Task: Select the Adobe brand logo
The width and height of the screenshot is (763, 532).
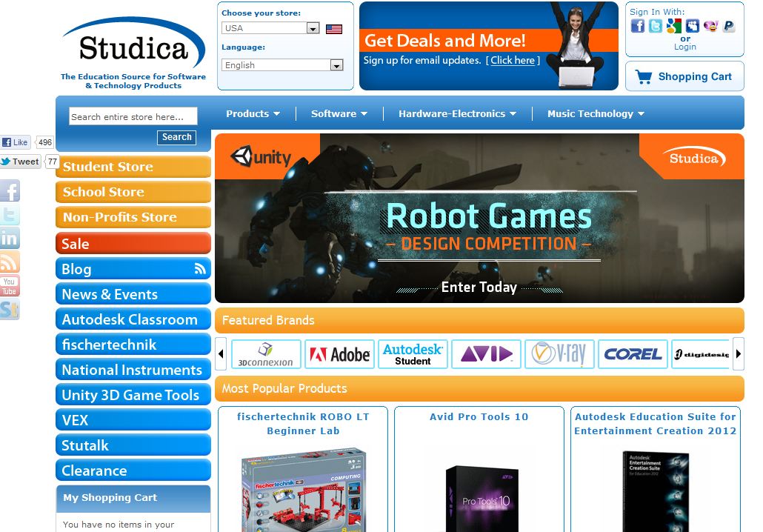Action: (x=339, y=354)
